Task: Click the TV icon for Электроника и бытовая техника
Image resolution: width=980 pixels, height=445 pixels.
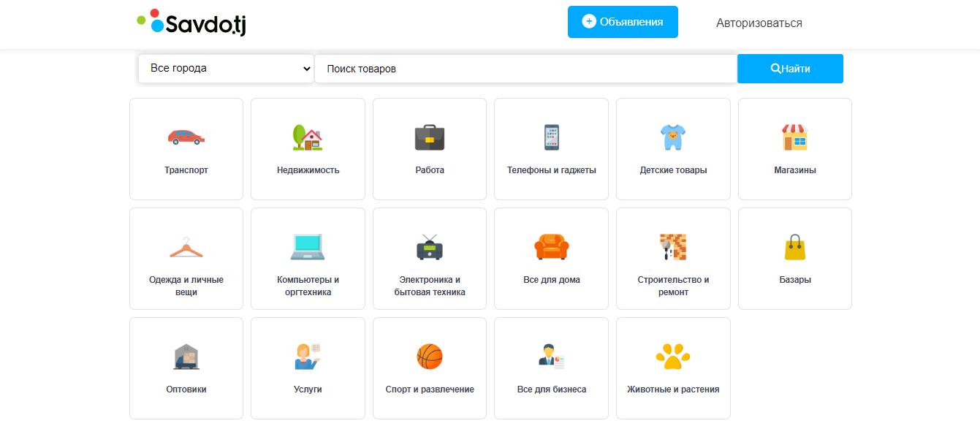Action: click(429, 246)
